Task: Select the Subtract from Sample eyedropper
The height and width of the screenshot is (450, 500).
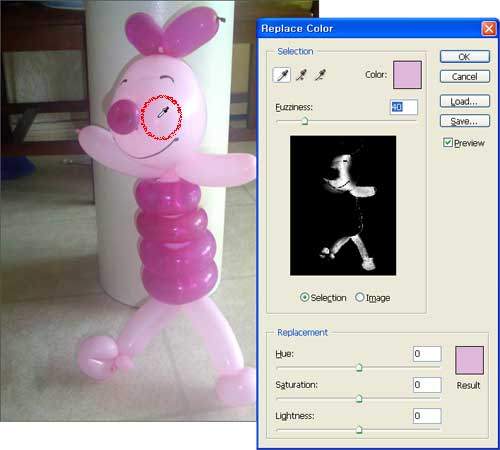Action: [321, 75]
